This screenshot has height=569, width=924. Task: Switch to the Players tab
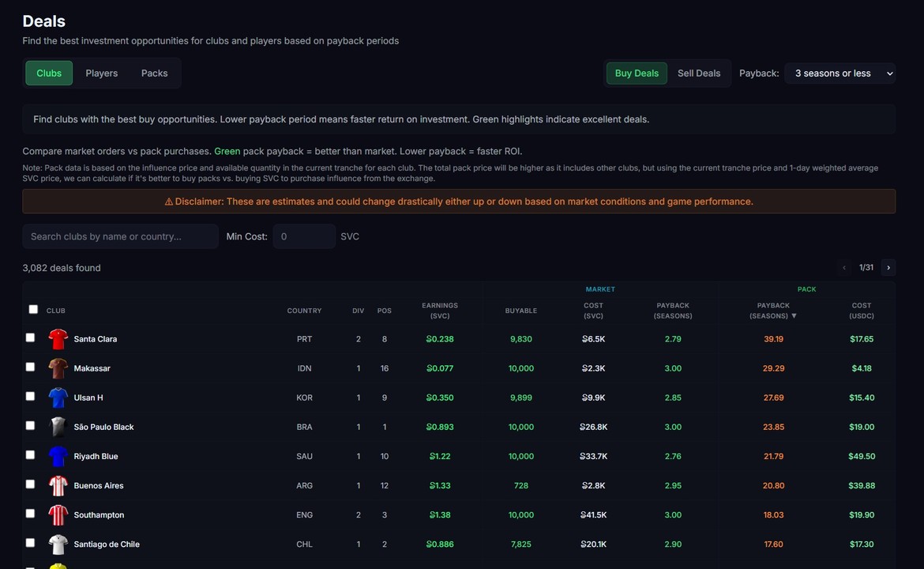(x=101, y=73)
